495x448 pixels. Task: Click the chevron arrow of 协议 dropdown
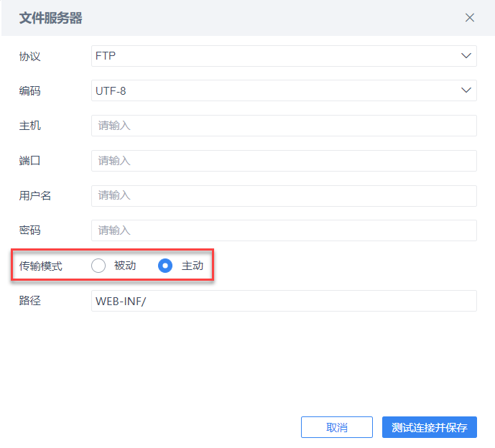point(465,55)
